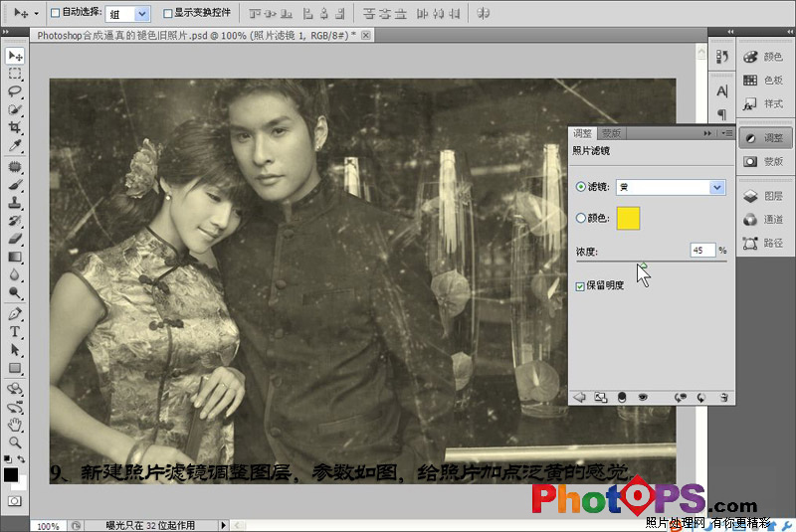The height and width of the screenshot is (532, 796).
Task: Click the 浓度 percentage input field
Action: (x=702, y=250)
